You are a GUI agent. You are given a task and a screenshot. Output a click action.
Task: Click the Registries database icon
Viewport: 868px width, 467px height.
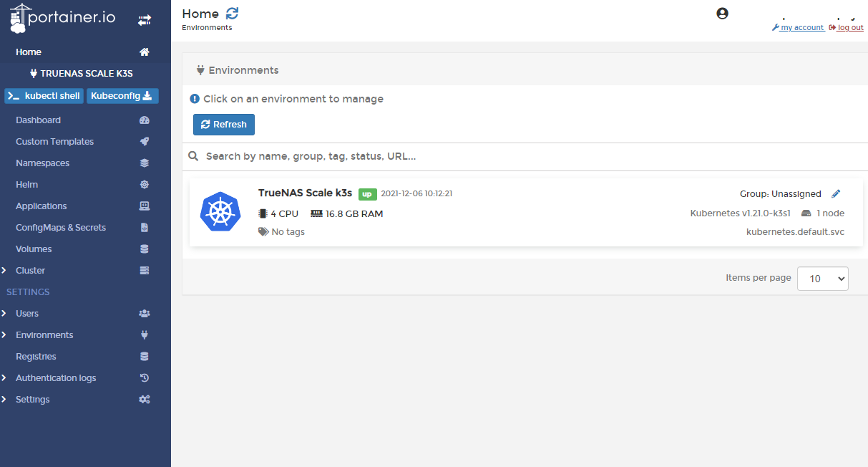[x=145, y=357]
